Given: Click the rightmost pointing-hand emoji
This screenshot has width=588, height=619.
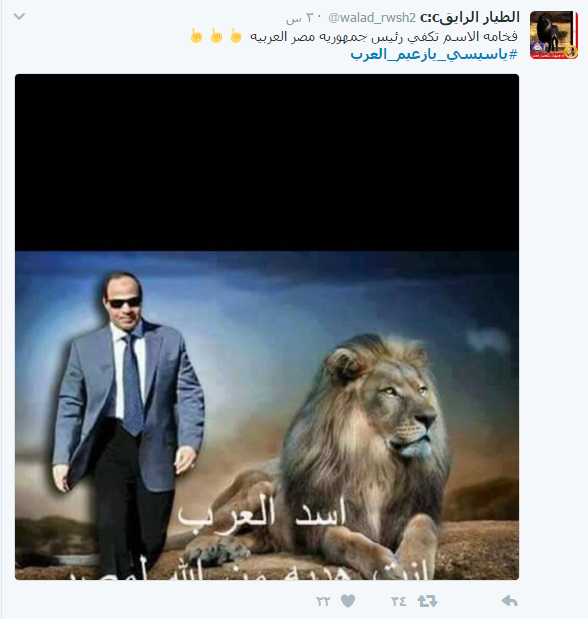Looking at the screenshot, I should 236,36.
